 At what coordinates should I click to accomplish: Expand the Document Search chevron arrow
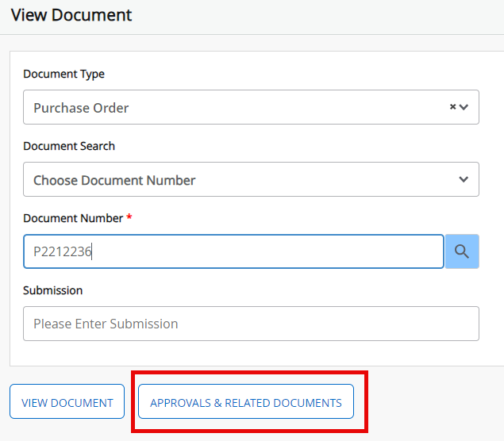tap(464, 179)
